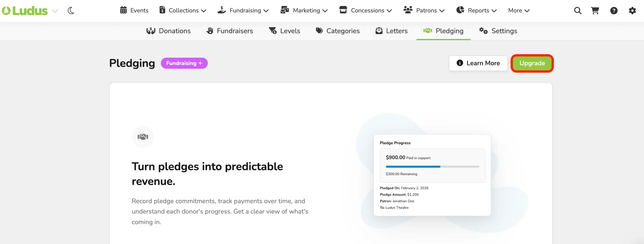Viewport: 644px width, 244px height.
Task: Click the green Upgrade button
Action: (x=532, y=63)
